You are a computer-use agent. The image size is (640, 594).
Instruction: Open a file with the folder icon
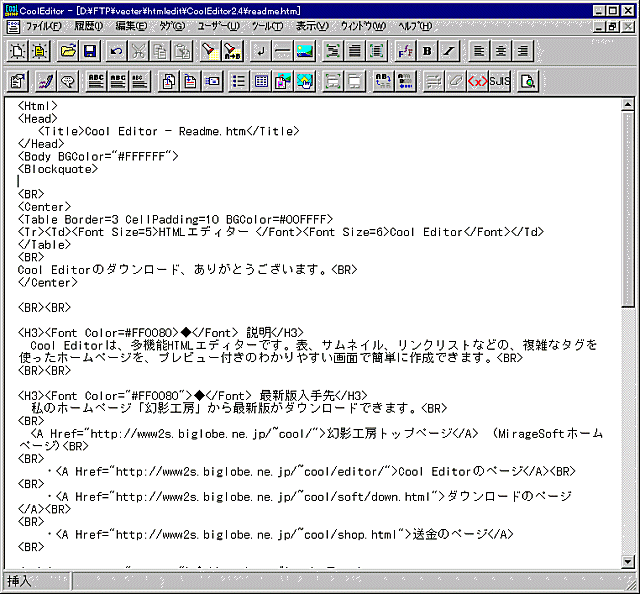[x=68, y=51]
